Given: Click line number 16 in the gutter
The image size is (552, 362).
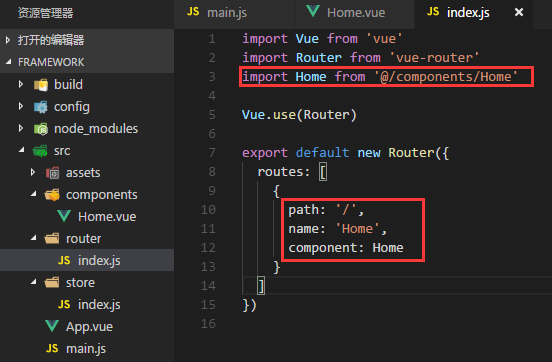Looking at the screenshot, I should click(208, 324).
